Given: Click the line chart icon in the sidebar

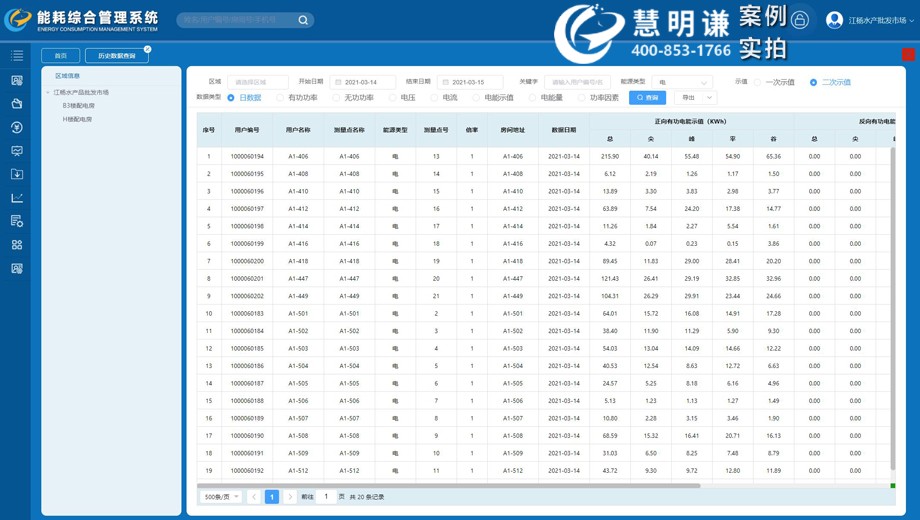Looking at the screenshot, I should (x=17, y=198).
